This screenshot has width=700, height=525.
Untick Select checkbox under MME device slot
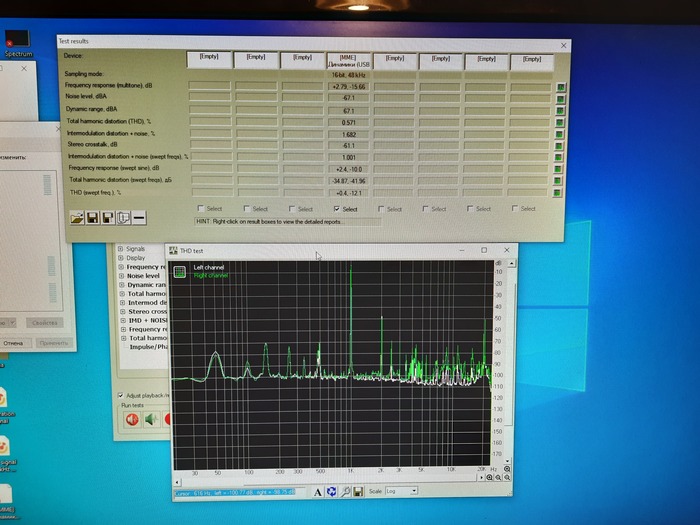pos(337,208)
